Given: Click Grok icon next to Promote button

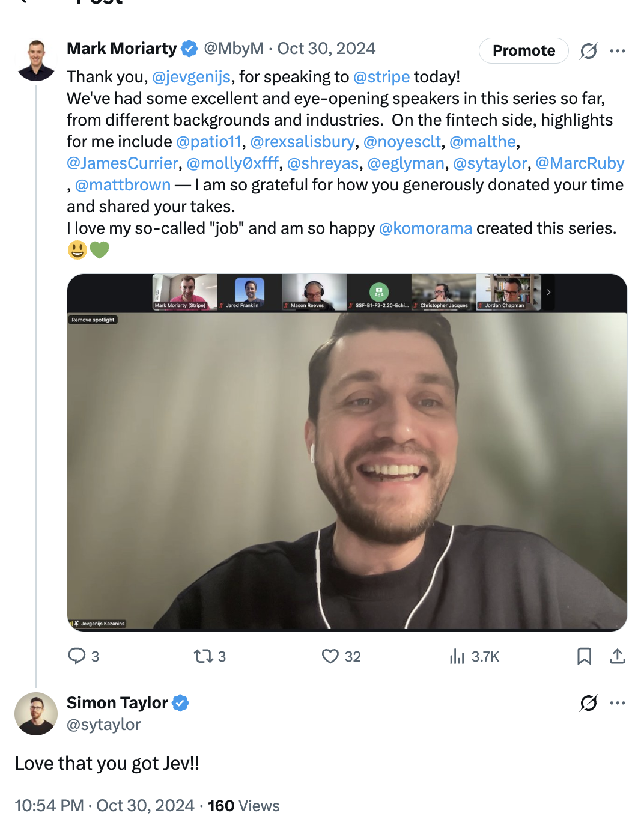Looking at the screenshot, I should point(588,51).
